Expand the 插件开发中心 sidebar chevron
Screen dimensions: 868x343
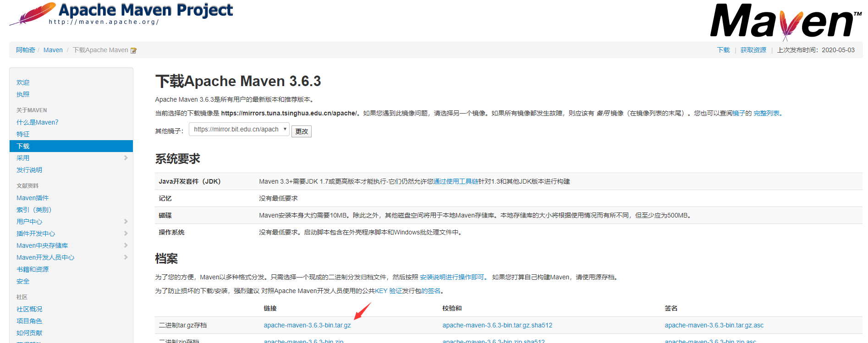pyautogui.click(x=126, y=234)
